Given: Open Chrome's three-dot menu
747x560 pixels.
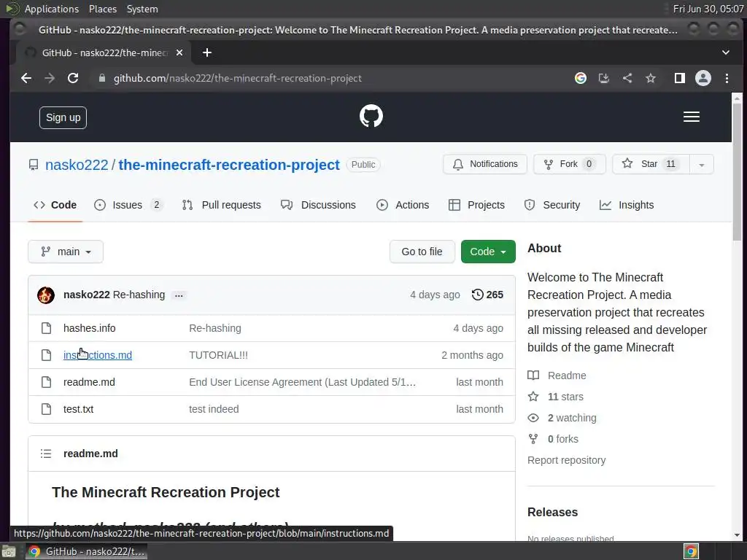Looking at the screenshot, I should [727, 78].
